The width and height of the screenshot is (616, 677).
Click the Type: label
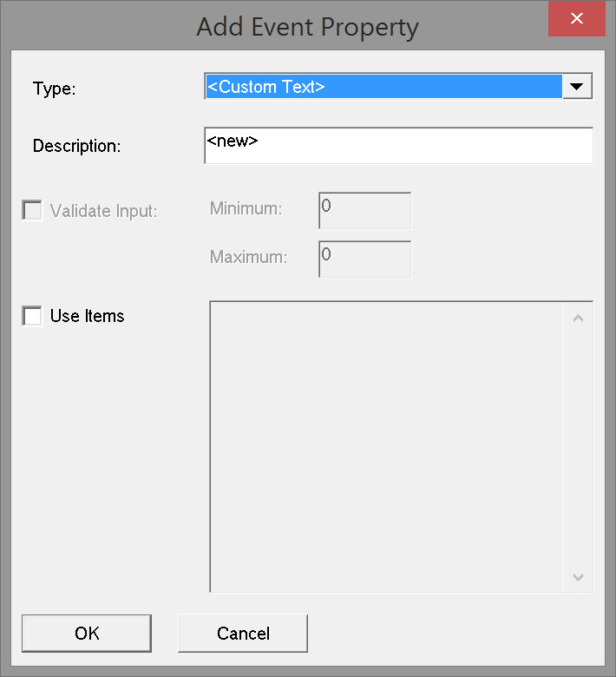tap(55, 89)
